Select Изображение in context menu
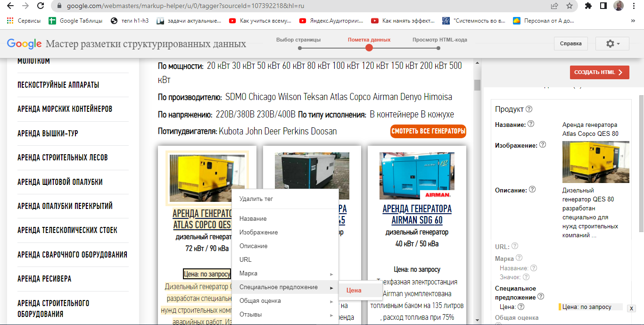644x325 pixels. coord(285,233)
